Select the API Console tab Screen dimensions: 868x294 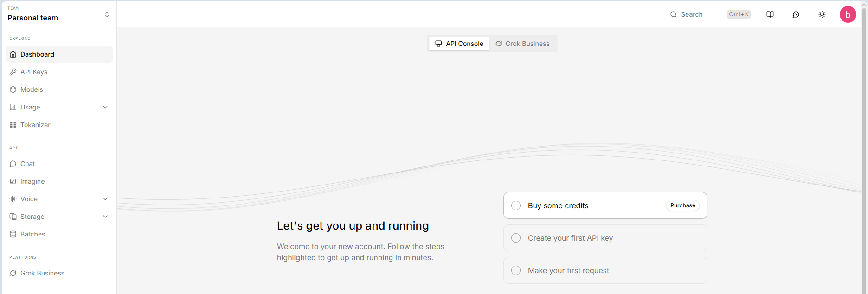tap(459, 44)
